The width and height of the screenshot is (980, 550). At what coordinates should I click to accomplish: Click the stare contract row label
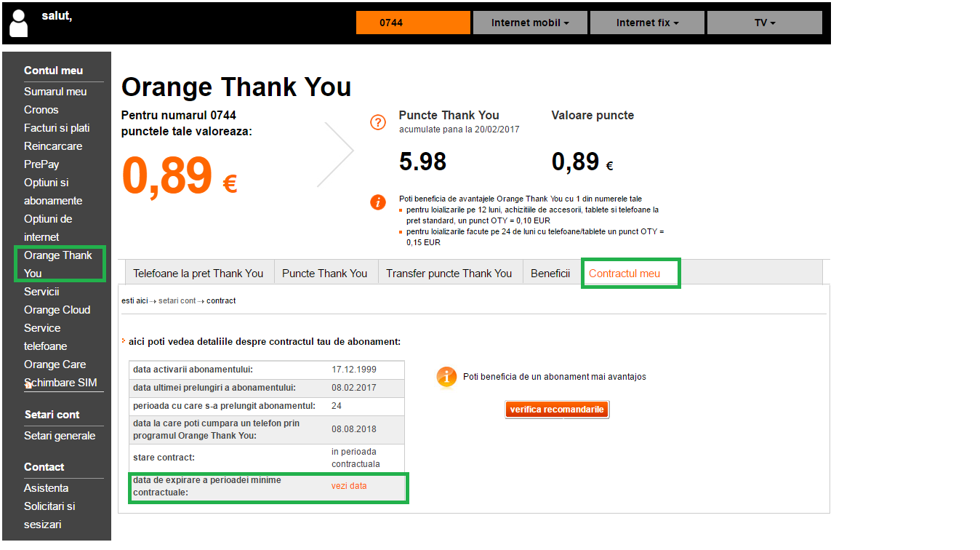tap(164, 458)
